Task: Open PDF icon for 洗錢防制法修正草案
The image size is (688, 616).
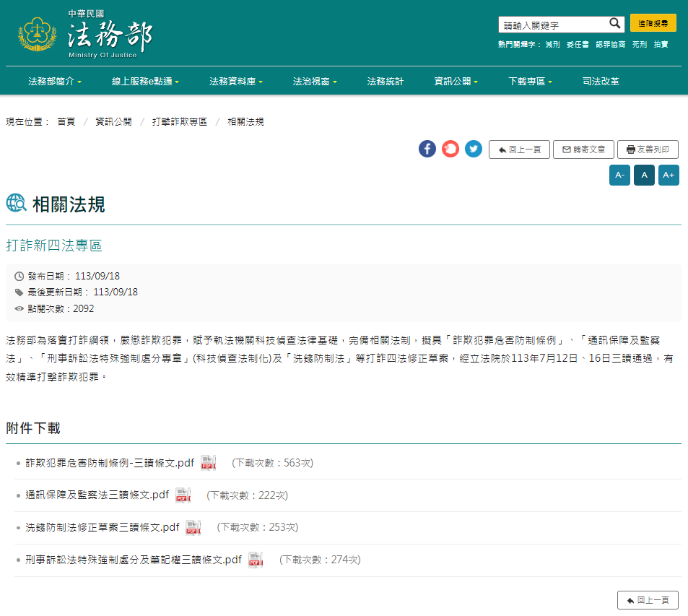Action: pyautogui.click(x=193, y=527)
